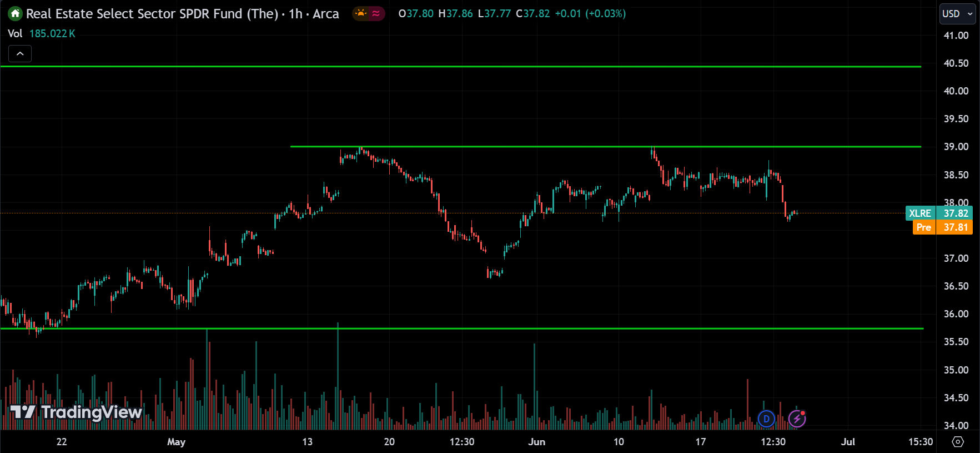Click the high value H37.86 in header
The height and width of the screenshot is (453, 980).
456,14
